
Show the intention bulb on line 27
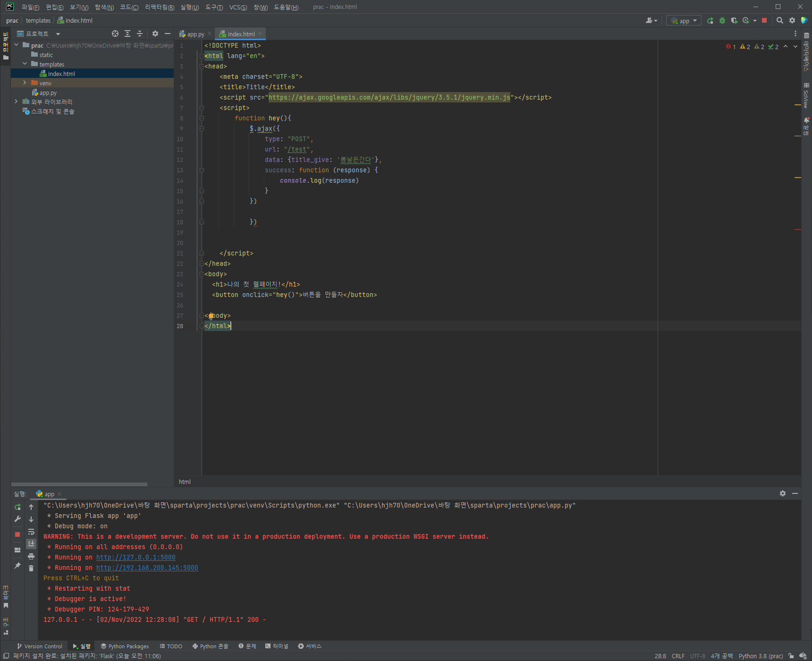(x=211, y=316)
